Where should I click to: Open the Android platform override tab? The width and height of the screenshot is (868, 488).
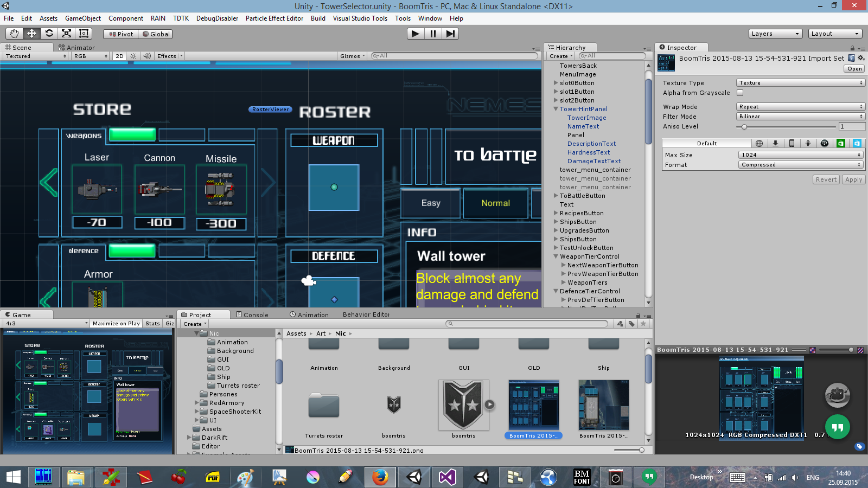(808, 143)
